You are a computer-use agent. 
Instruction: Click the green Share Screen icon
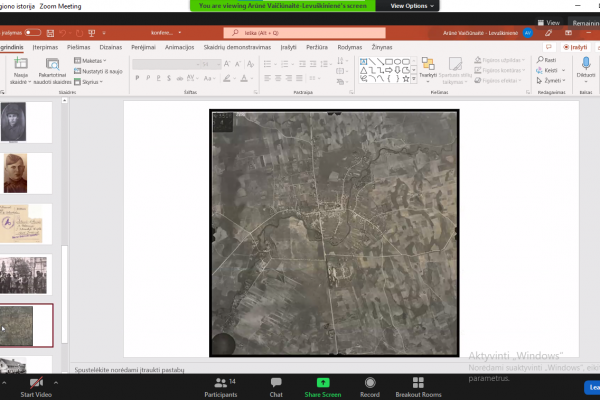tap(323, 382)
